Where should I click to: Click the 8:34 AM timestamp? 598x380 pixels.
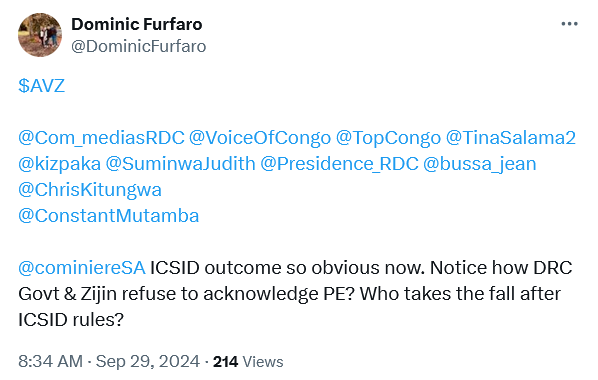pyautogui.click(x=50, y=361)
